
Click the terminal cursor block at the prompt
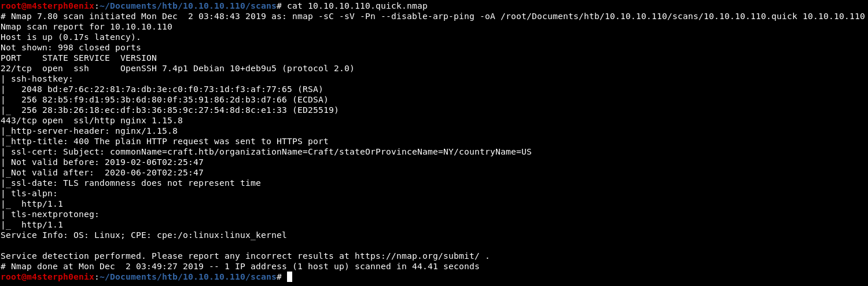[x=289, y=277]
